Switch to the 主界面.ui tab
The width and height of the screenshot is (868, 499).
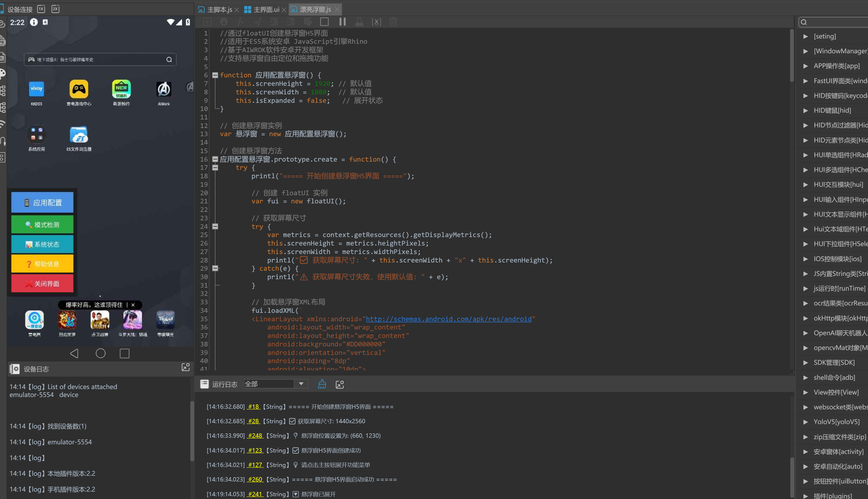click(266, 9)
